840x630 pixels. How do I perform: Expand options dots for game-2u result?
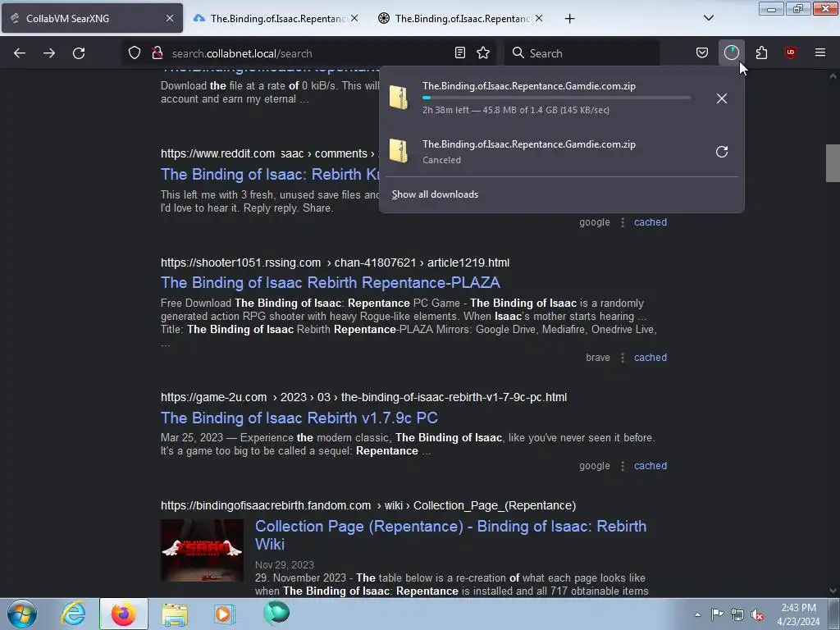pyautogui.click(x=622, y=466)
